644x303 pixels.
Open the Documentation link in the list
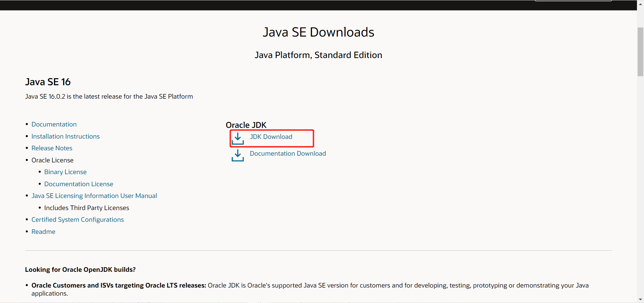[54, 124]
